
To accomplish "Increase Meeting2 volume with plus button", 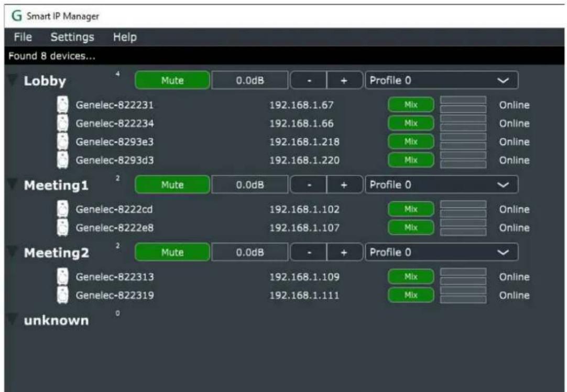I will pyautogui.click(x=345, y=252).
